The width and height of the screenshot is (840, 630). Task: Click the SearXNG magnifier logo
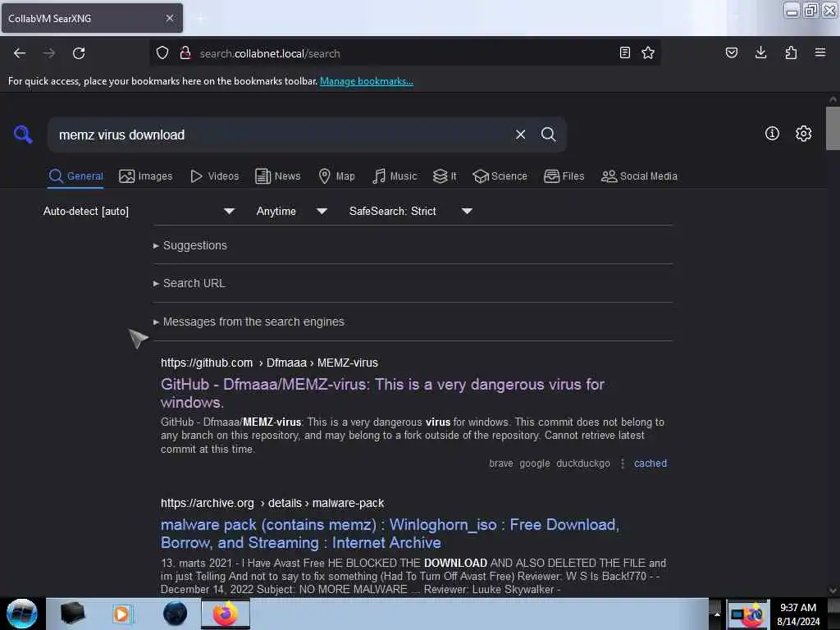[23, 134]
